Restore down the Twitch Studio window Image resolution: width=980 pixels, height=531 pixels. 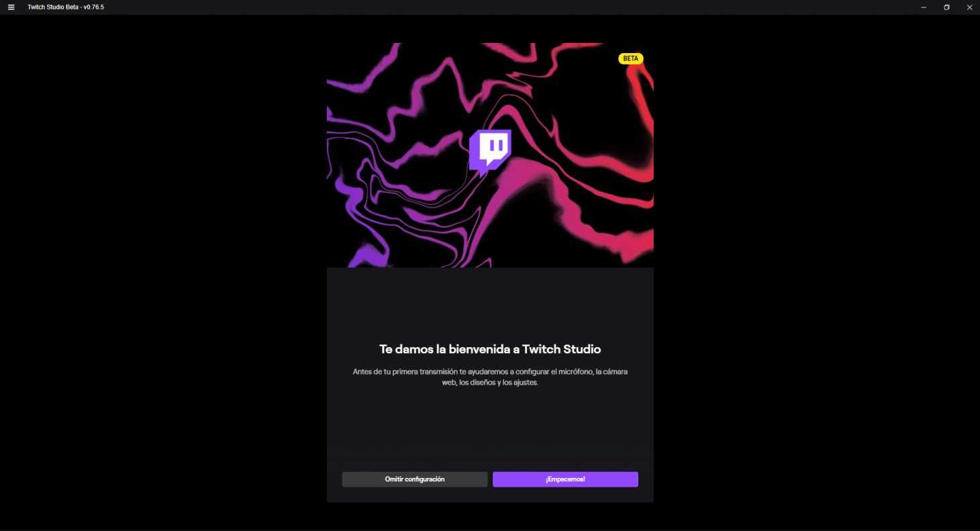coord(946,7)
